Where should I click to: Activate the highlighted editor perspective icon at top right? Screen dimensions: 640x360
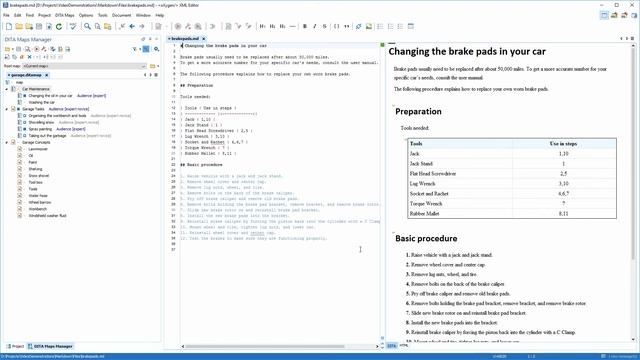coord(604,16)
